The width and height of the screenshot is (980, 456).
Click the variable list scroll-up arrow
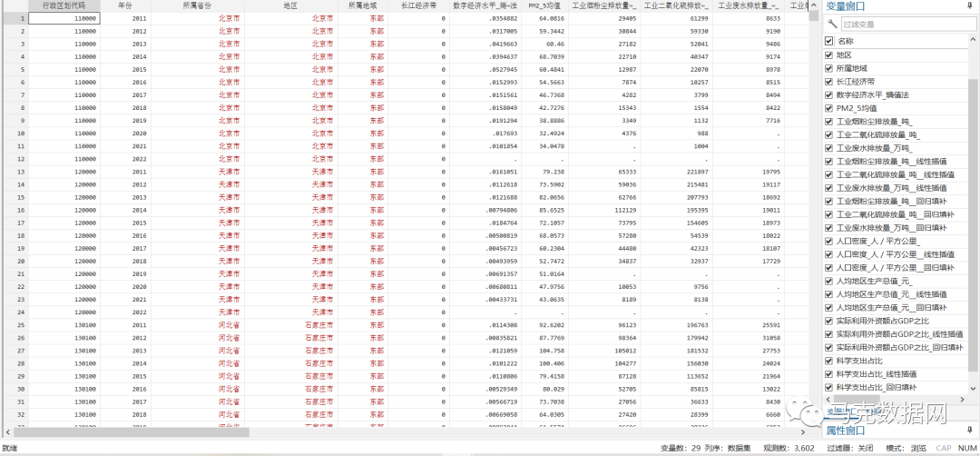point(972,41)
